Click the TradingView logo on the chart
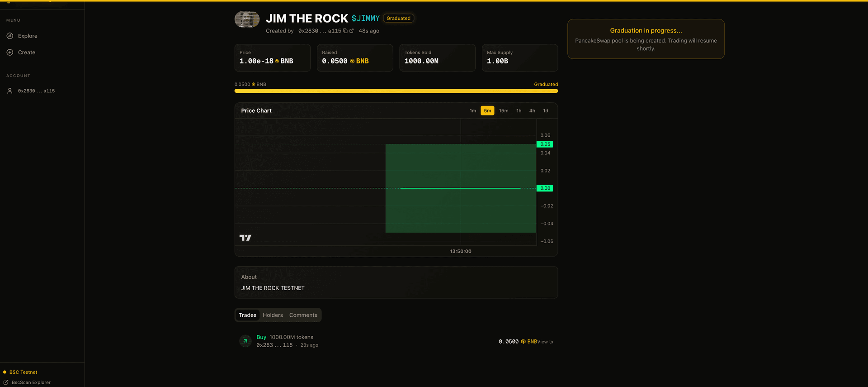The width and height of the screenshot is (868, 387). (245, 238)
